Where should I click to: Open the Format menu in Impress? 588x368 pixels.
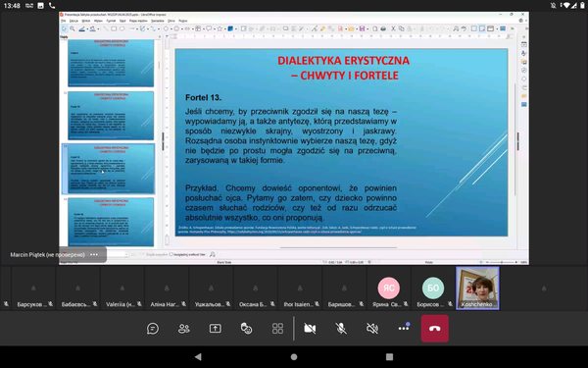coord(111,21)
